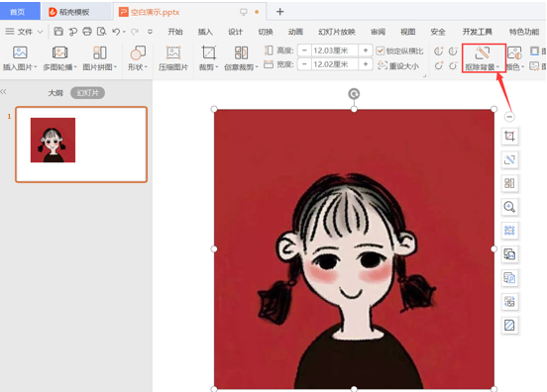Screen dimensions: 547x392
Task: Click the increase brightness icon
Action: (x=439, y=65)
